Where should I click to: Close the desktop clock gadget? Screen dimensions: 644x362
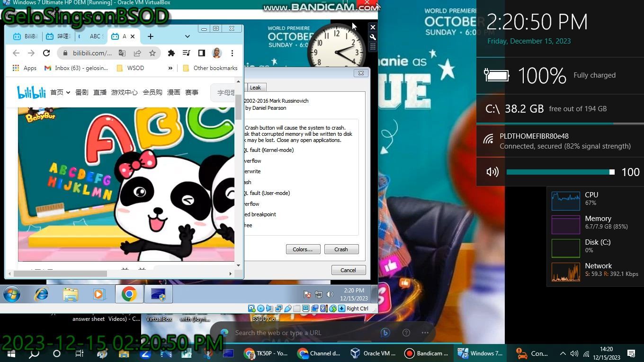point(373,27)
